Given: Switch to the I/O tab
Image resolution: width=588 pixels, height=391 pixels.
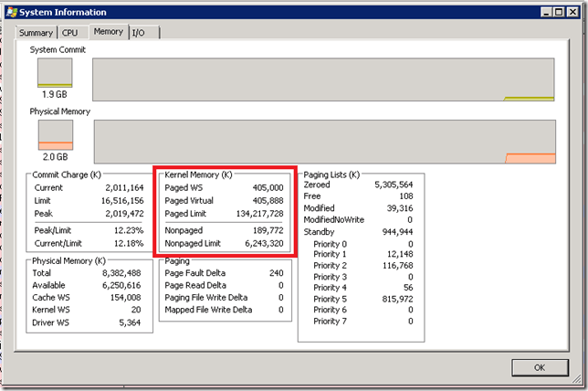Looking at the screenshot, I should point(139,33).
